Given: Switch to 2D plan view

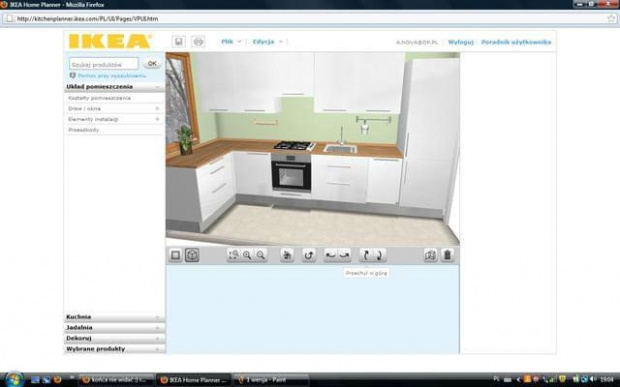Looking at the screenshot, I should tap(176, 255).
